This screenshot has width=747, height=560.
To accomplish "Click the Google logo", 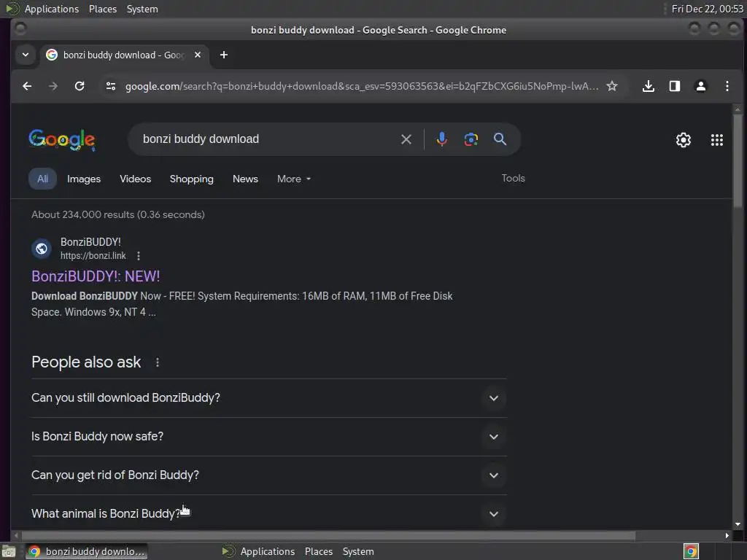I will pyautogui.click(x=62, y=139).
